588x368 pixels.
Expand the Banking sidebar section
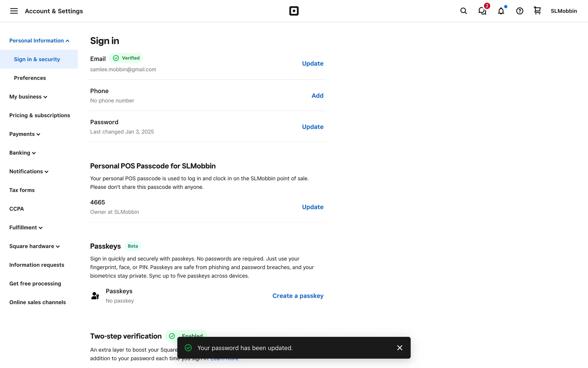[22, 153]
